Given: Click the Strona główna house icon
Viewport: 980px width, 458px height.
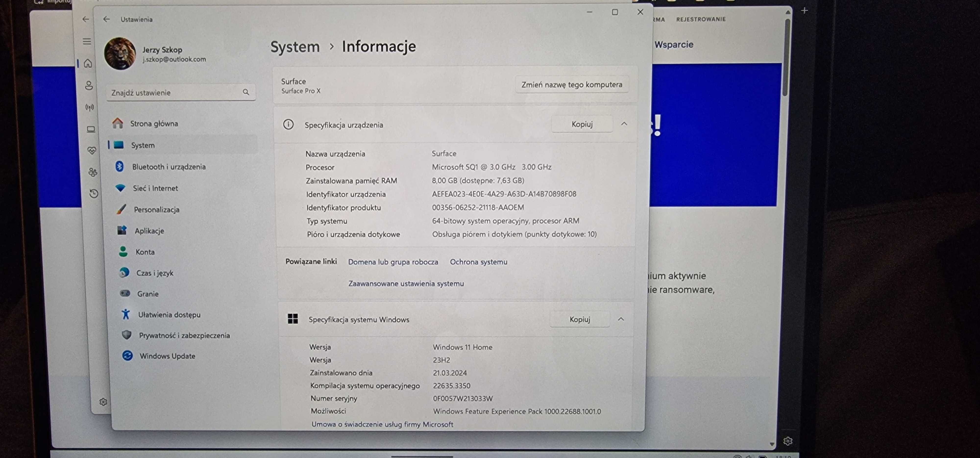Looking at the screenshot, I should [x=118, y=123].
